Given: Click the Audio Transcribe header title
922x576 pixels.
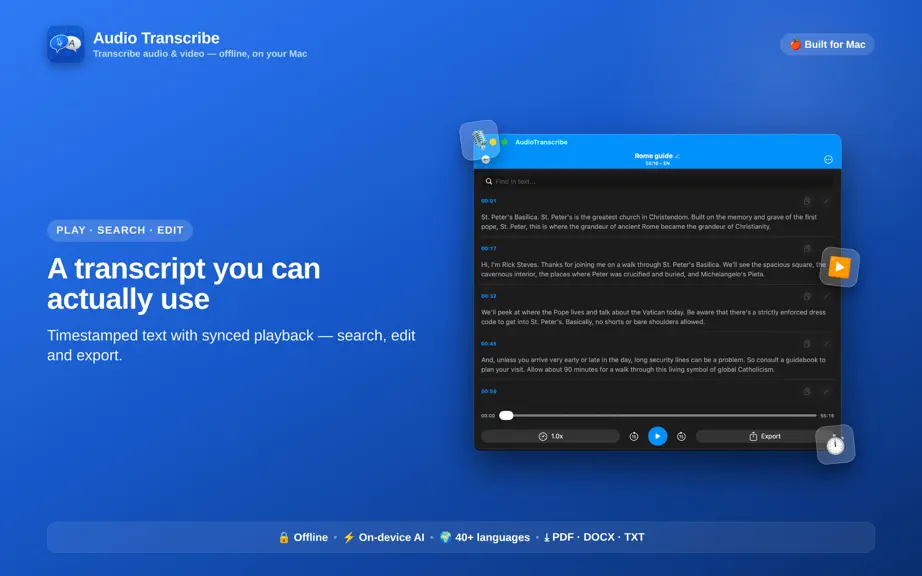Looking at the screenshot, I should point(156,38).
